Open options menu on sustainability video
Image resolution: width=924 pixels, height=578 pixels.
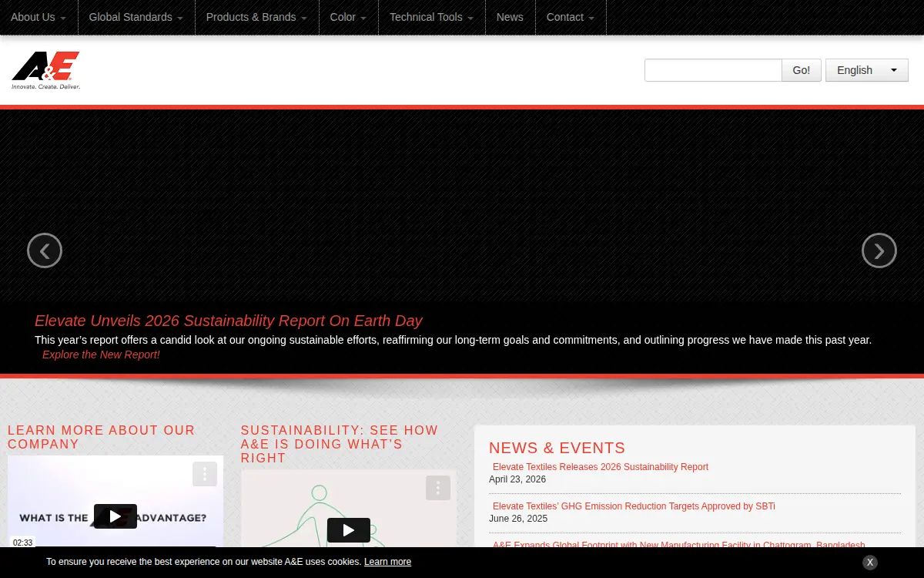[x=438, y=488]
